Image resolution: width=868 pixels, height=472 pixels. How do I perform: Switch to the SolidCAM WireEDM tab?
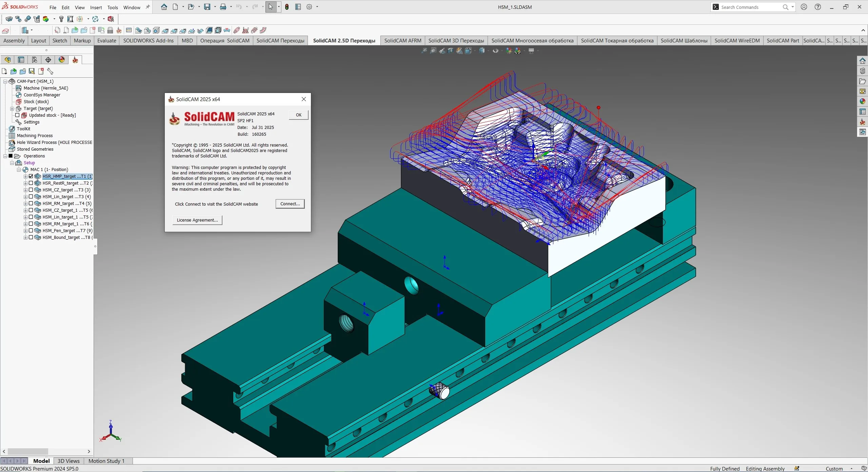pyautogui.click(x=737, y=40)
